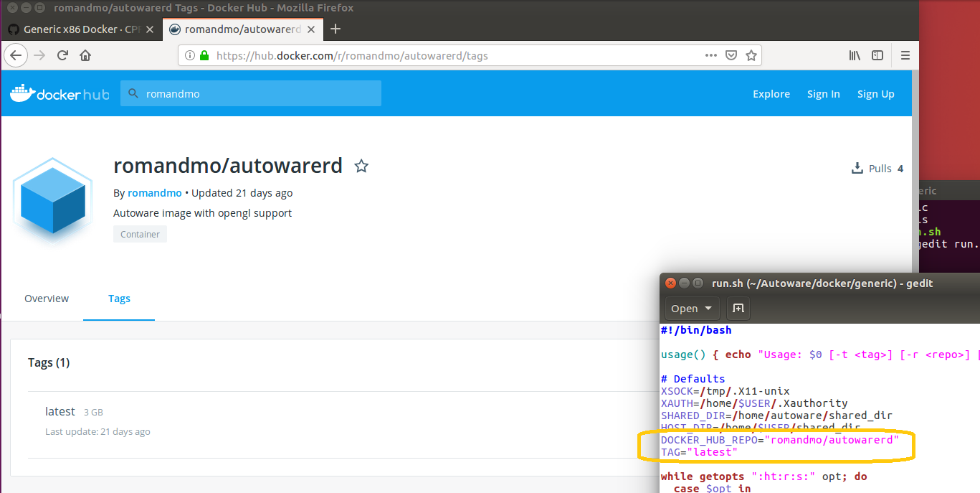
Task: Click 'Autoware image with opengl support' description
Action: coord(203,213)
